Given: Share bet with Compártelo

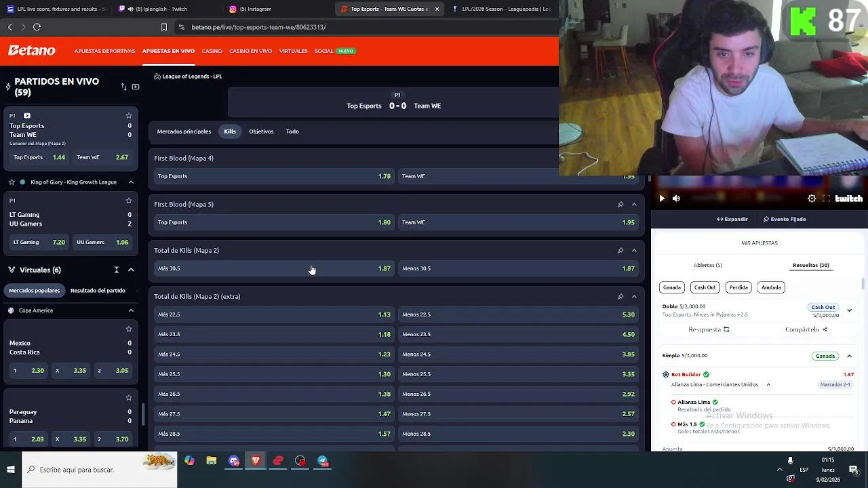Looking at the screenshot, I should tap(806, 329).
